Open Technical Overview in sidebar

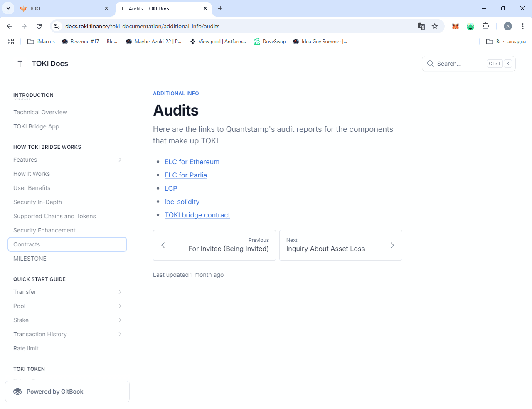click(x=40, y=112)
